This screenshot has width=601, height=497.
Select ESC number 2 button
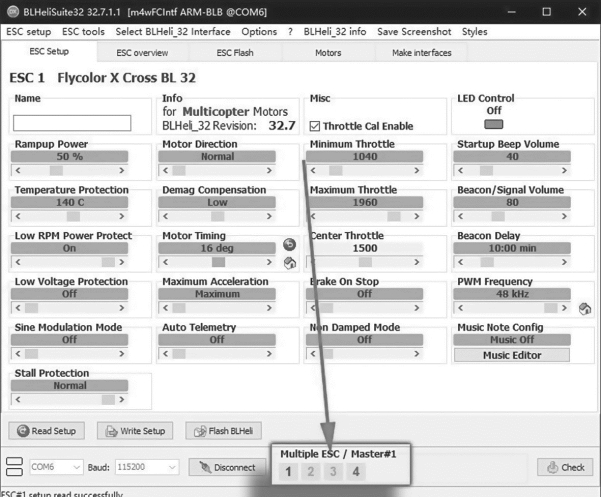[x=311, y=472]
